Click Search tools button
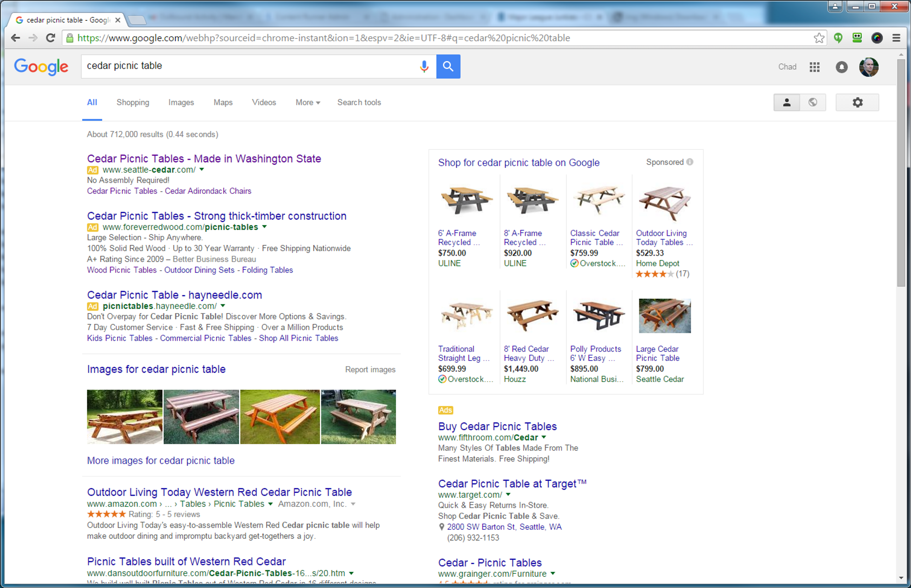This screenshot has height=588, width=911. tap(359, 102)
